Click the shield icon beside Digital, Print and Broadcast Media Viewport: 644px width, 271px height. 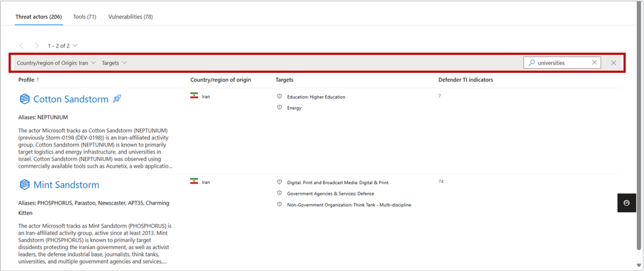click(279, 182)
